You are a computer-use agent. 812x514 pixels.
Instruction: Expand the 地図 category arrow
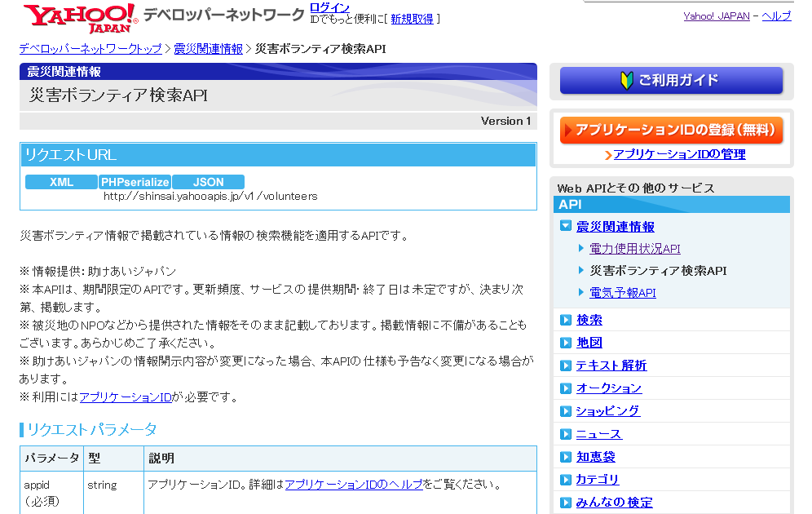[x=566, y=343]
